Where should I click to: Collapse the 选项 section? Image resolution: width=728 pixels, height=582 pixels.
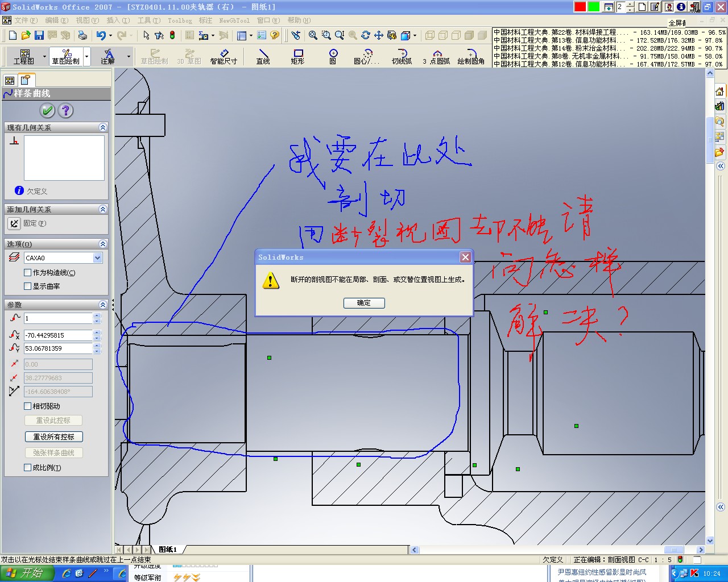coord(103,244)
